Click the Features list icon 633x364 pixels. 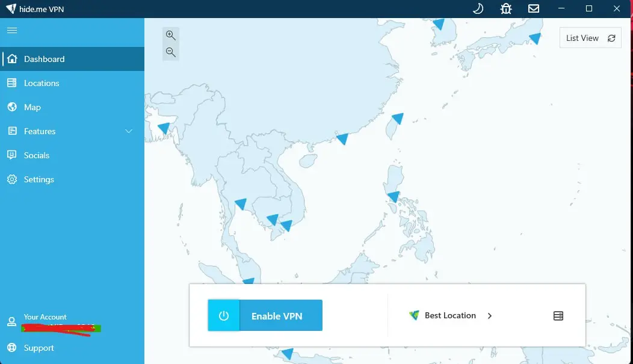coord(12,131)
